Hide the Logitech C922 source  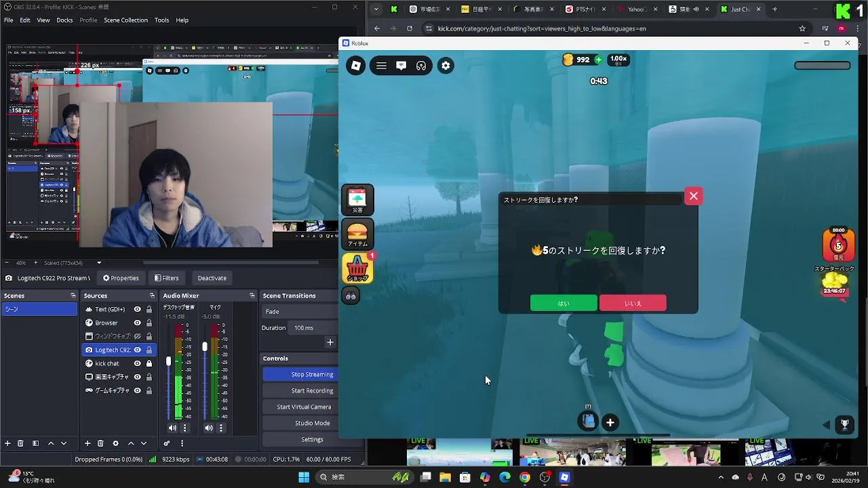(x=137, y=350)
